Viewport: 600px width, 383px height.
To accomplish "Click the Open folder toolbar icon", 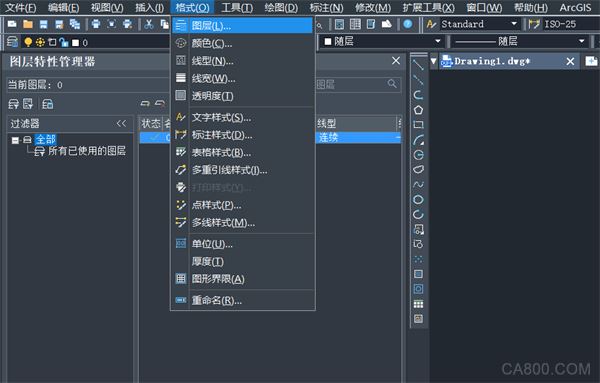I will click(x=28, y=24).
